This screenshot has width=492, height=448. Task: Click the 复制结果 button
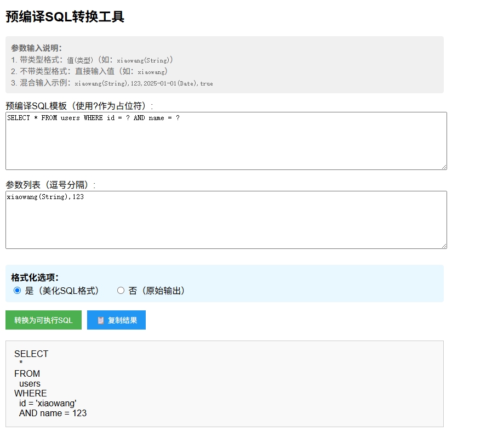(116, 320)
